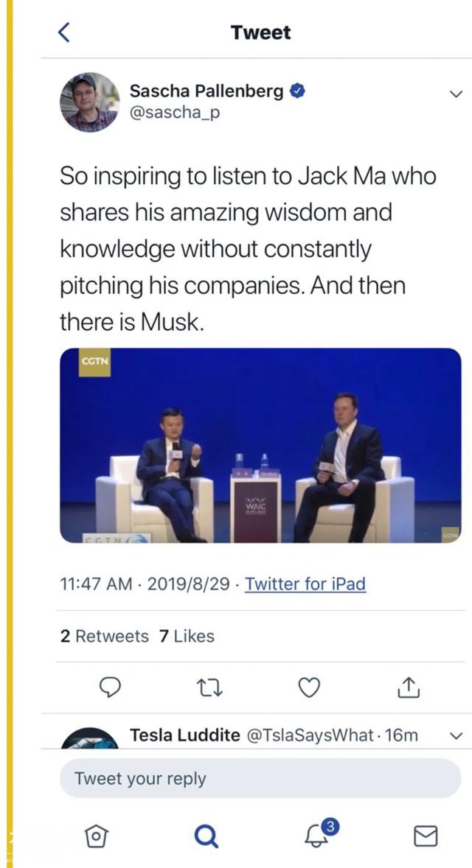Type in the Tweet your reply field
The image size is (472, 868).
pyautogui.click(x=260, y=779)
